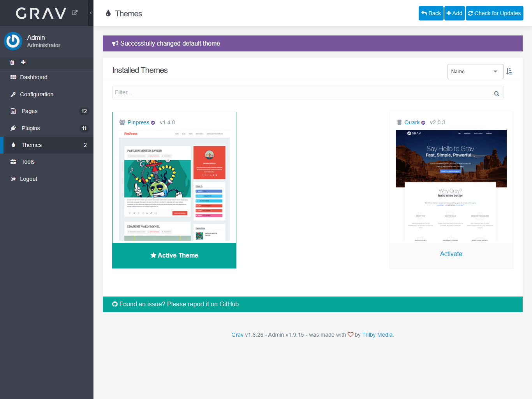Open the Tools sidebar item
532x399 pixels.
click(47, 162)
